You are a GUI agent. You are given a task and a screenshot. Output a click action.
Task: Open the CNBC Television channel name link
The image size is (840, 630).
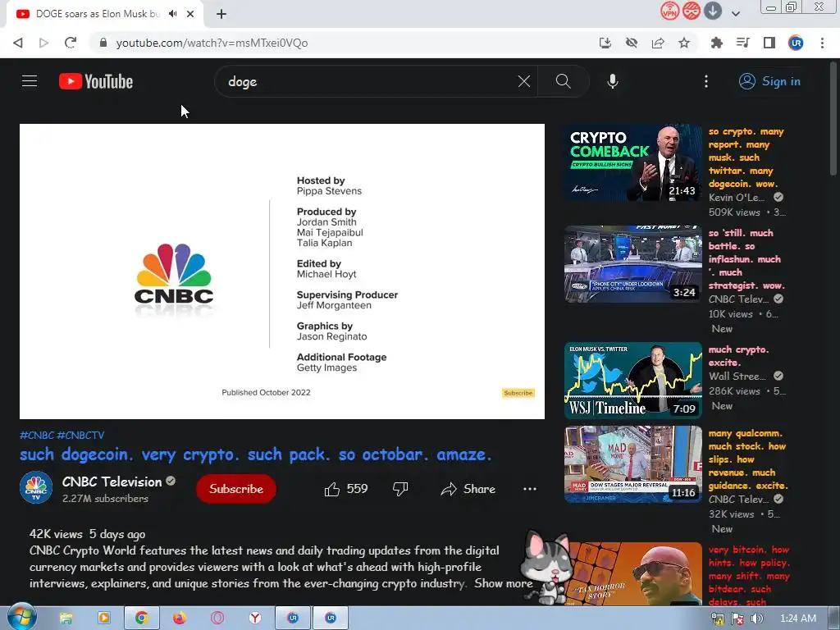point(112,482)
